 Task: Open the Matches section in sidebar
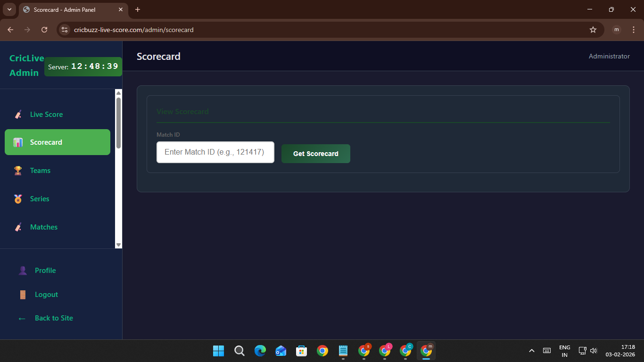[43, 227]
